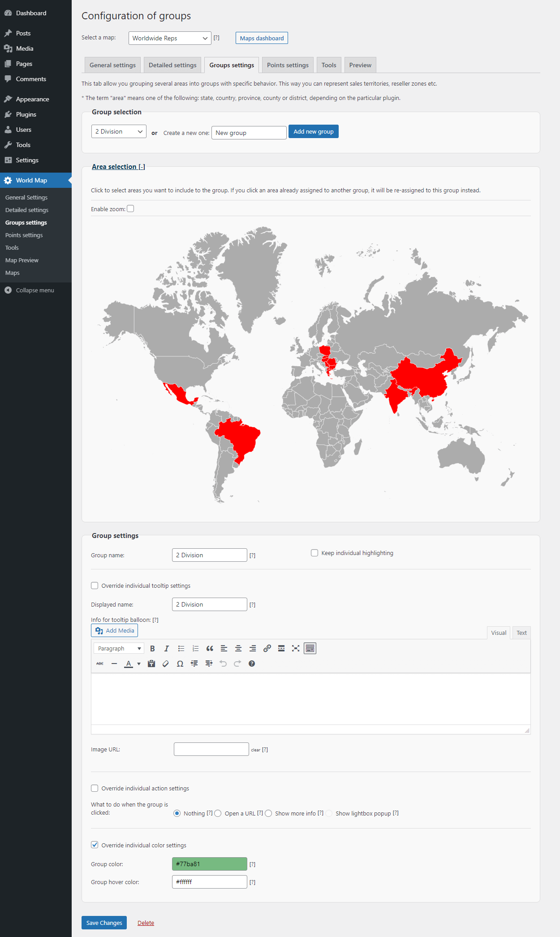Open the Paragraph format dropdown
Image resolution: width=560 pixels, height=937 pixels.
[119, 649]
